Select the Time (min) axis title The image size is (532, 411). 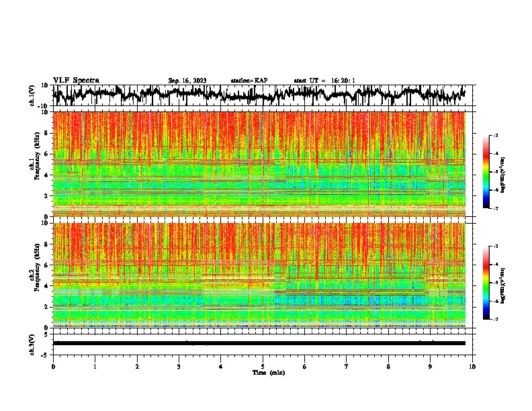pos(269,373)
